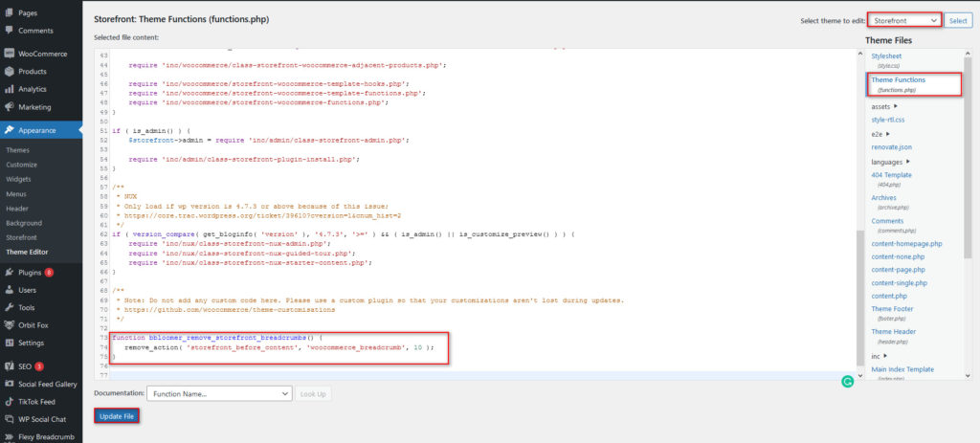Click the Users person icon
980x443 pixels.
[10, 290]
